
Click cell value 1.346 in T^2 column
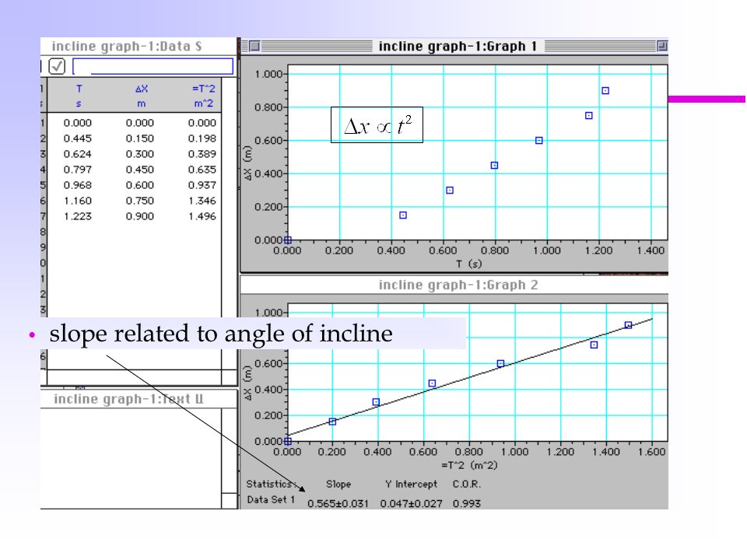click(202, 201)
